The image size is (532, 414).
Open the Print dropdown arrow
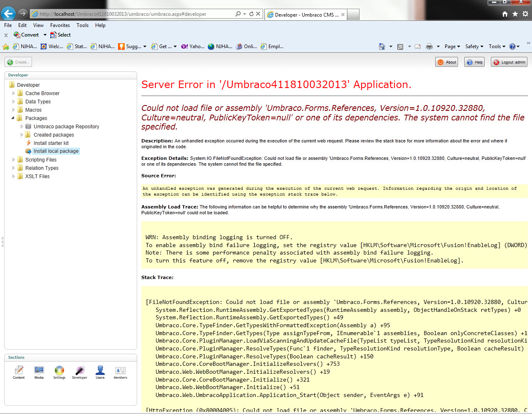[438, 47]
